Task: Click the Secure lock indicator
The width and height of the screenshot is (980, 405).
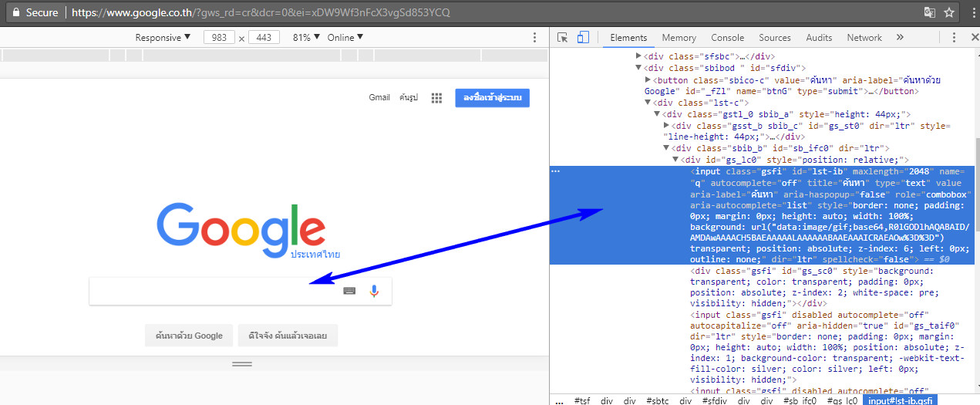Action: tap(36, 12)
